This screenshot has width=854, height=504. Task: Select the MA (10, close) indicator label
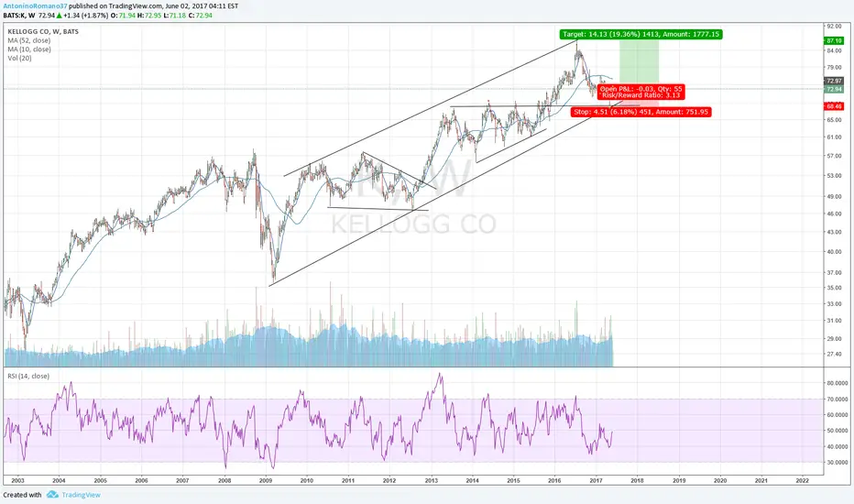click(29, 49)
